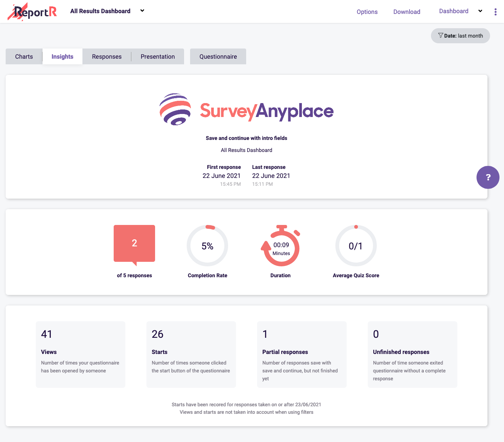Toggle the Insights view off
This screenshot has width=504, height=442.
coord(62,56)
